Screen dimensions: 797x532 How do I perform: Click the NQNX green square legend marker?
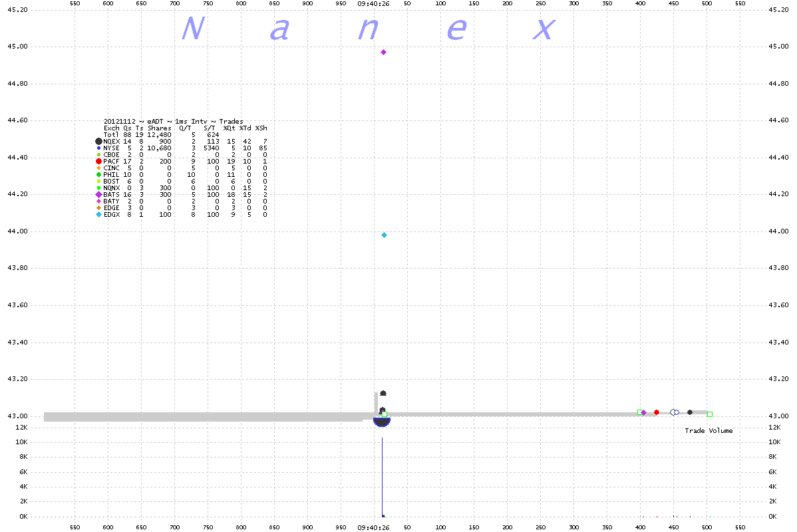[98, 188]
